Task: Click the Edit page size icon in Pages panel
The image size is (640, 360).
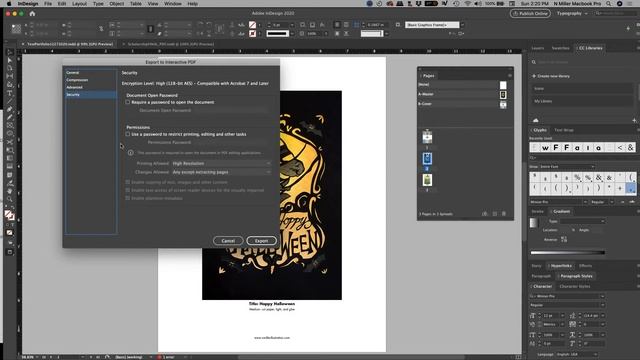Action: 485,213
